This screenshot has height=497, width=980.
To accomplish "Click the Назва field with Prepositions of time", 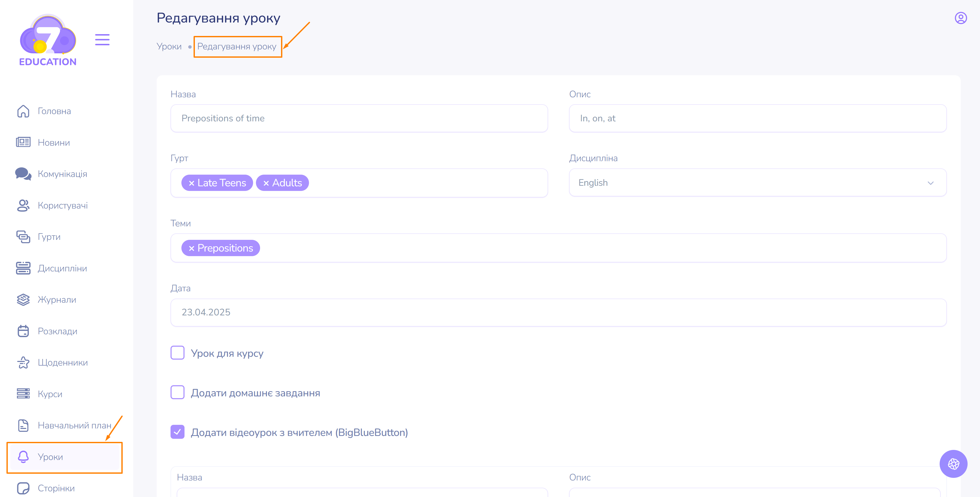I will click(359, 118).
